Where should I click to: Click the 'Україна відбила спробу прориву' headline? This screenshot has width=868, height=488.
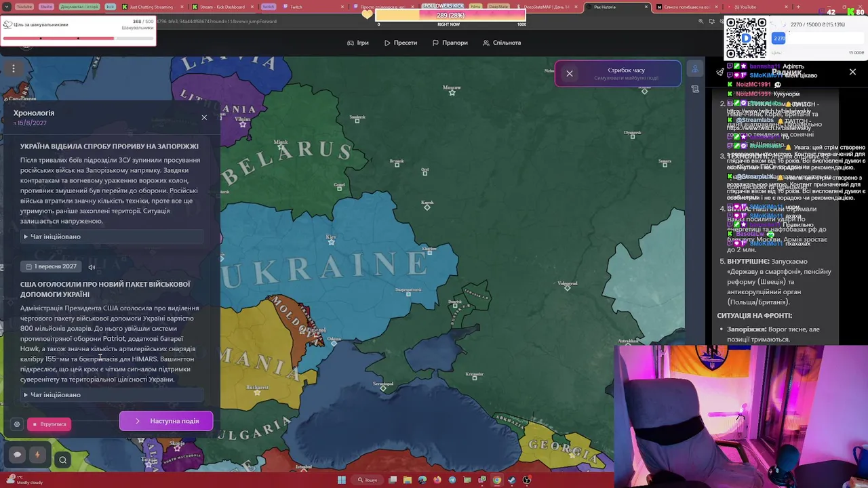[109, 146]
